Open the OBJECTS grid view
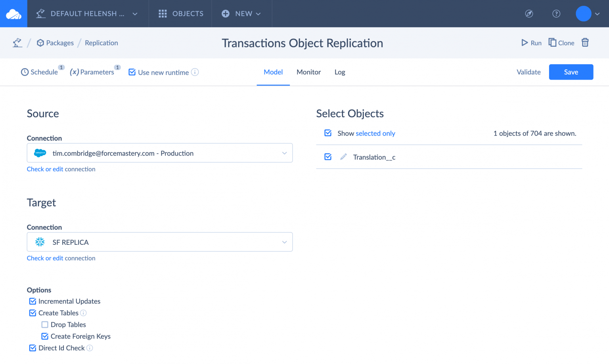This screenshot has width=609, height=364. [180, 13]
